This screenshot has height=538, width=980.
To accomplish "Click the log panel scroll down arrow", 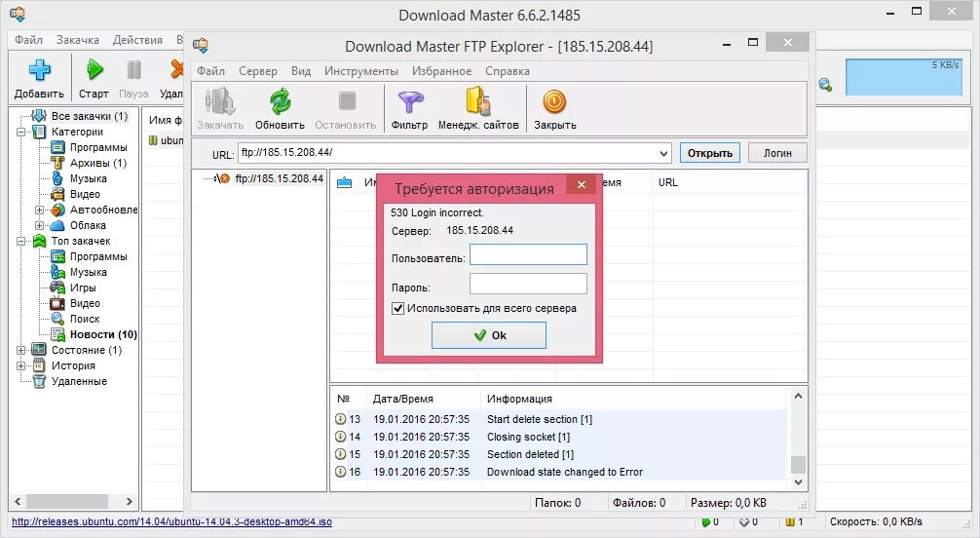I will coord(798,482).
